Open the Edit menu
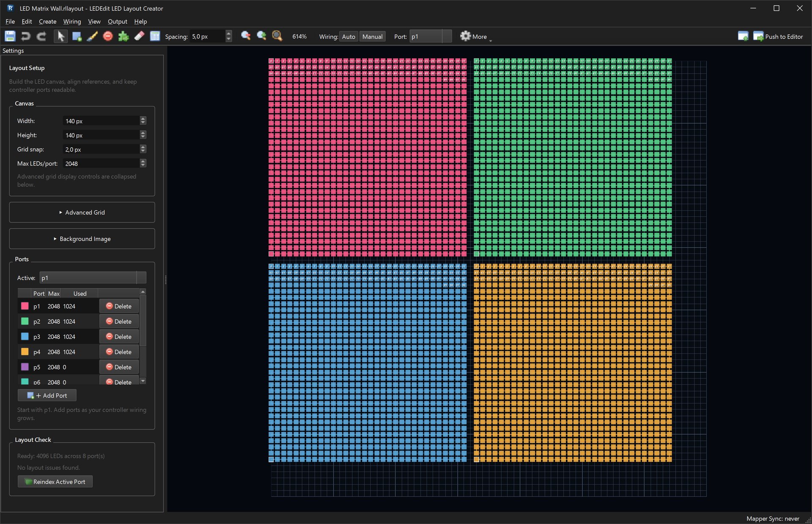 [x=27, y=21]
